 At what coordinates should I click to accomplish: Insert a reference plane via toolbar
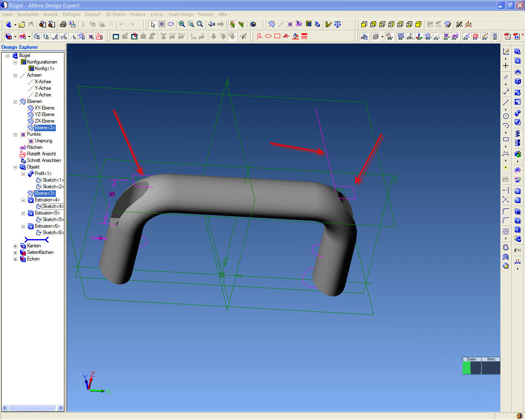point(272,24)
